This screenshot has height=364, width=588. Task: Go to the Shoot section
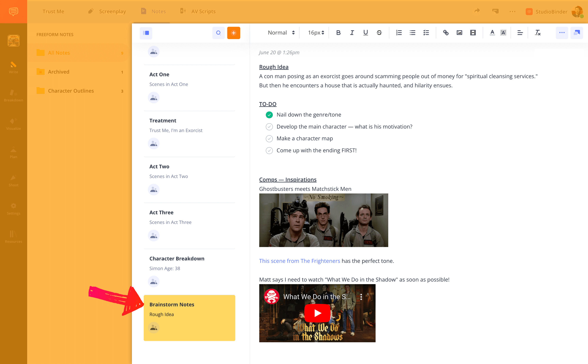click(13, 181)
